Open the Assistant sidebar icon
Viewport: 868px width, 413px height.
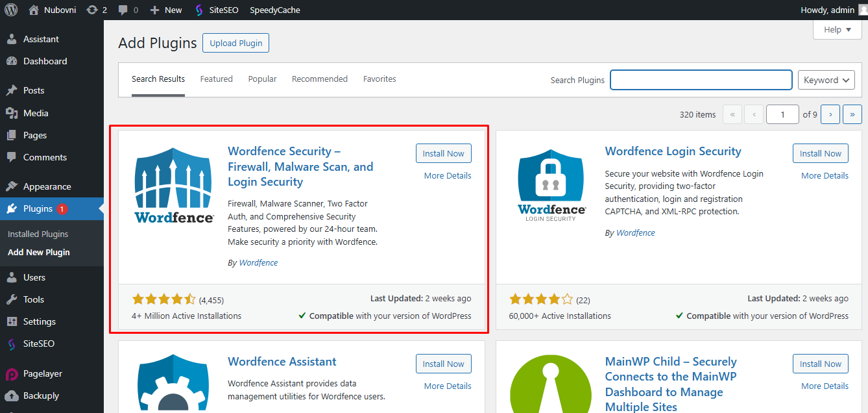(x=12, y=39)
